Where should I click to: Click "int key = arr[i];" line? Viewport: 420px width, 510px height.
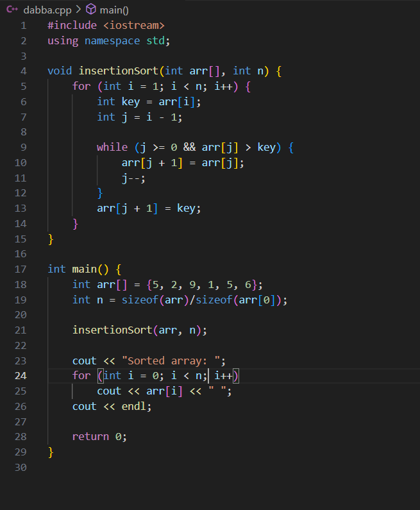(149, 102)
